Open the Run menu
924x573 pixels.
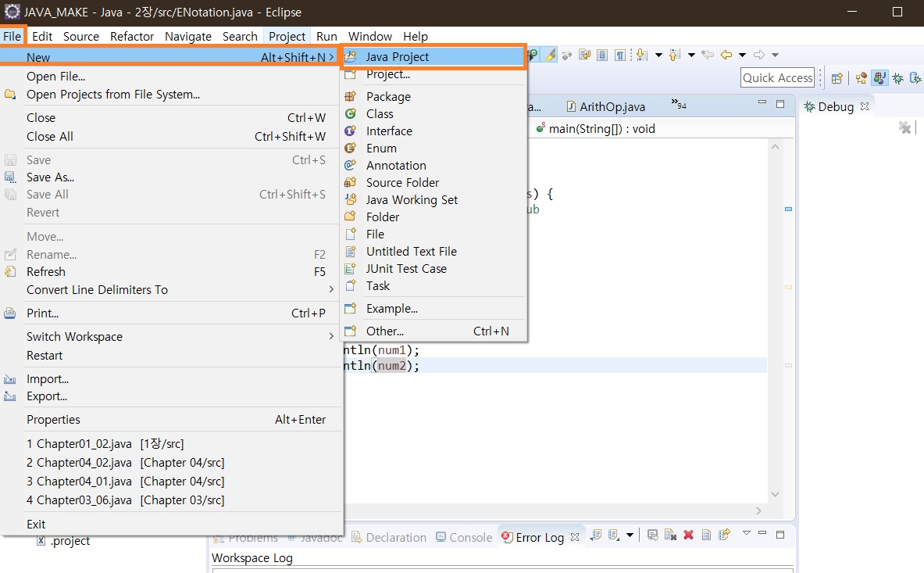click(326, 36)
